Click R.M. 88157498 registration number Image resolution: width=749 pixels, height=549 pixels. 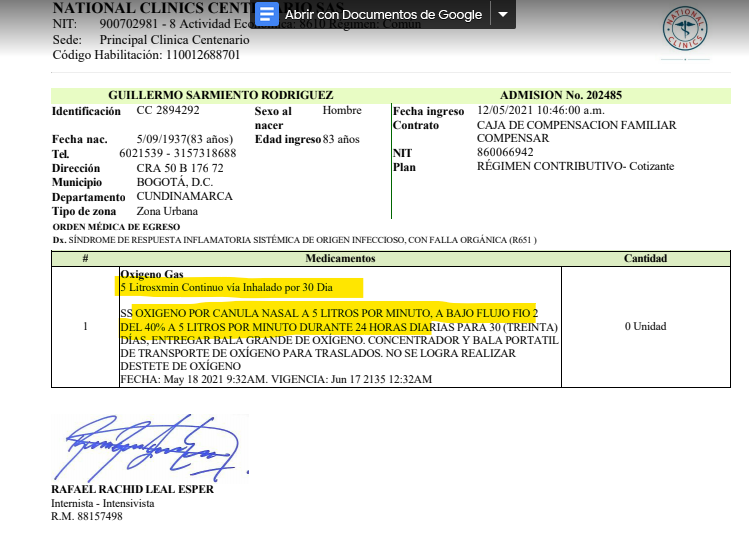(87, 517)
